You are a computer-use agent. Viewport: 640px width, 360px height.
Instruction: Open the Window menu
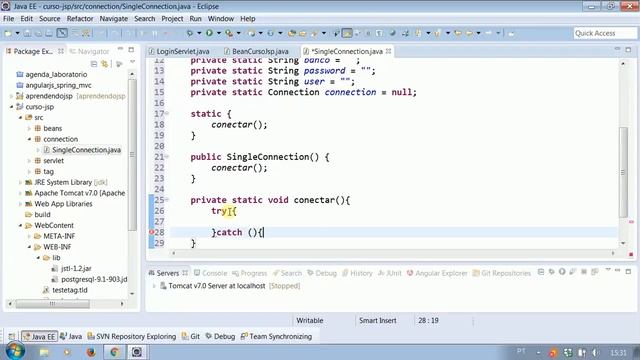[221, 19]
